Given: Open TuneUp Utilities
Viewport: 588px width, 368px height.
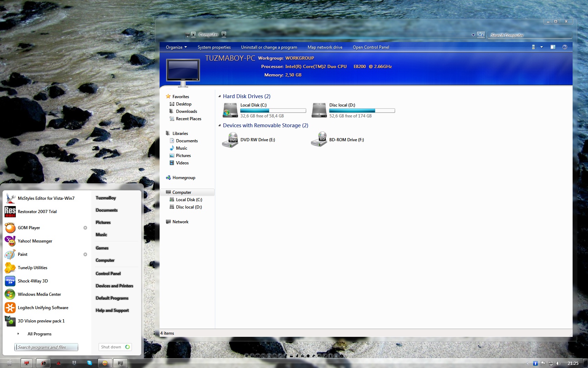Looking at the screenshot, I should click(33, 268).
